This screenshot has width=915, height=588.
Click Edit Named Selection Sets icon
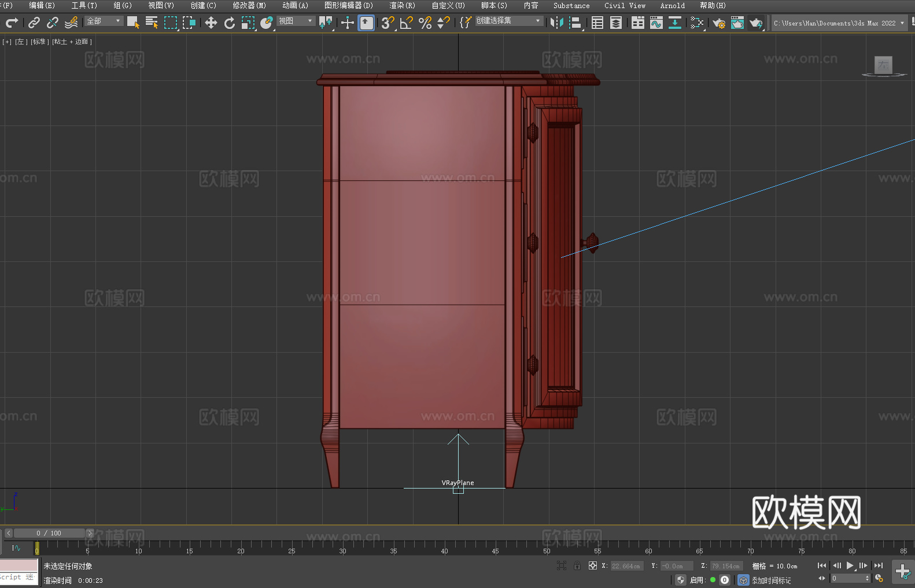coord(465,23)
